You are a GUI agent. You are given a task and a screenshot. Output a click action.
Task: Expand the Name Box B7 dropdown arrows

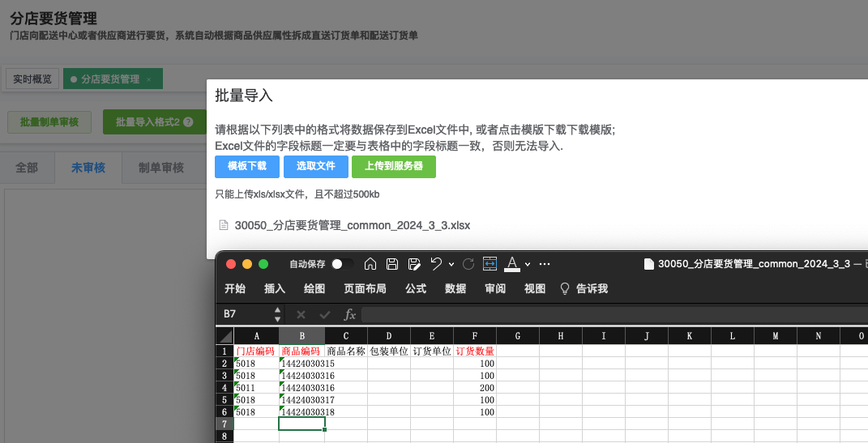pos(278,314)
